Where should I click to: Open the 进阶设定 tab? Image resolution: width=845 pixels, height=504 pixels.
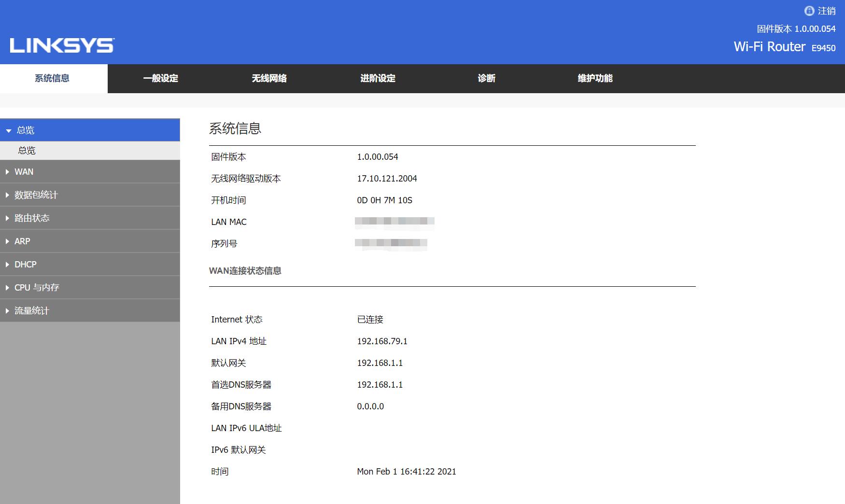(377, 78)
